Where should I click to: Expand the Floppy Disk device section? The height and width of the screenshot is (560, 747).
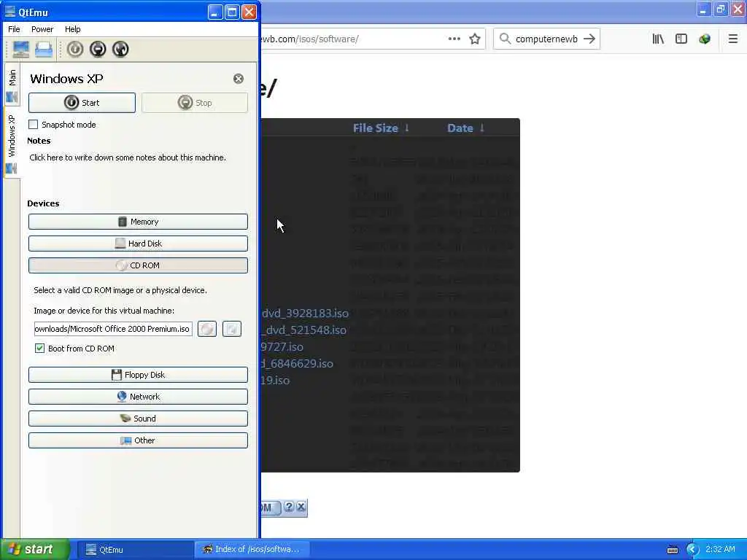pyautogui.click(x=138, y=375)
